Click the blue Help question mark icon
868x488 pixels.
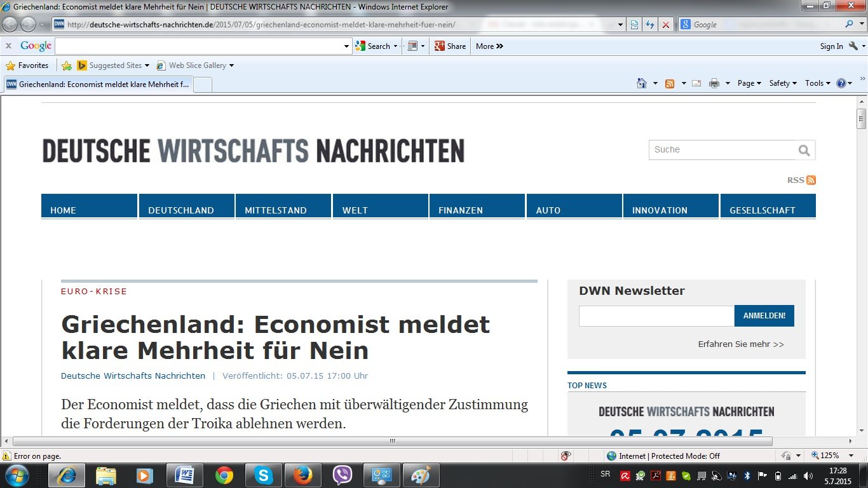[841, 83]
